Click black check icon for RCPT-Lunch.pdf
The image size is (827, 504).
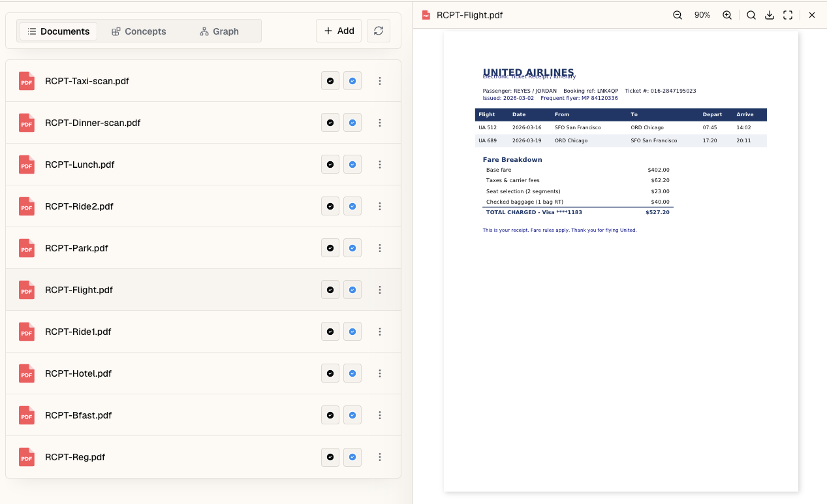tap(330, 165)
